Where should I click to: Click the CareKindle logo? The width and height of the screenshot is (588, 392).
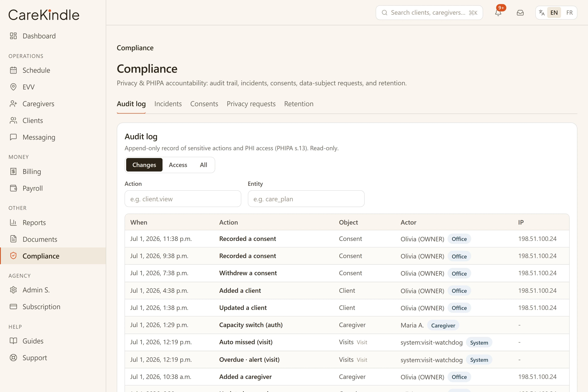[x=44, y=15]
